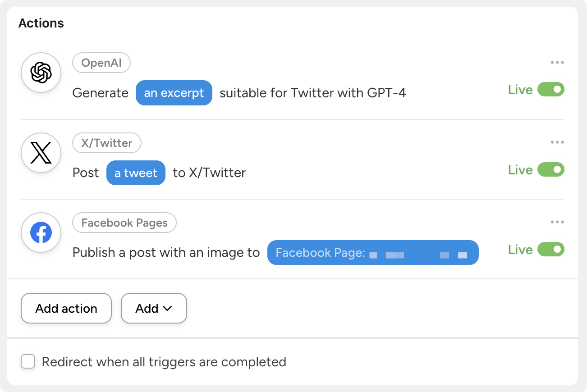Click the X/Twitter logo icon
Screen dimensions: 587x392
coord(41,153)
